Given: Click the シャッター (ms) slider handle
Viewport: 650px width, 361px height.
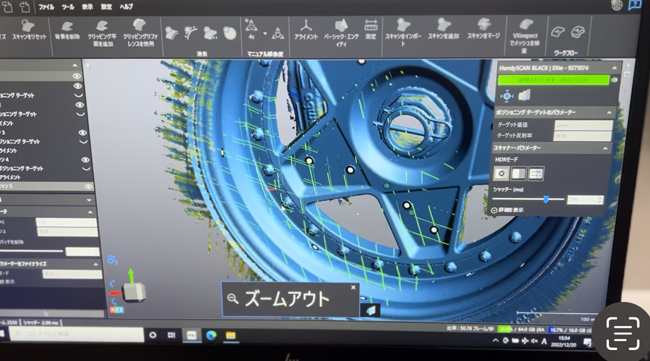Looking at the screenshot, I should (546, 200).
